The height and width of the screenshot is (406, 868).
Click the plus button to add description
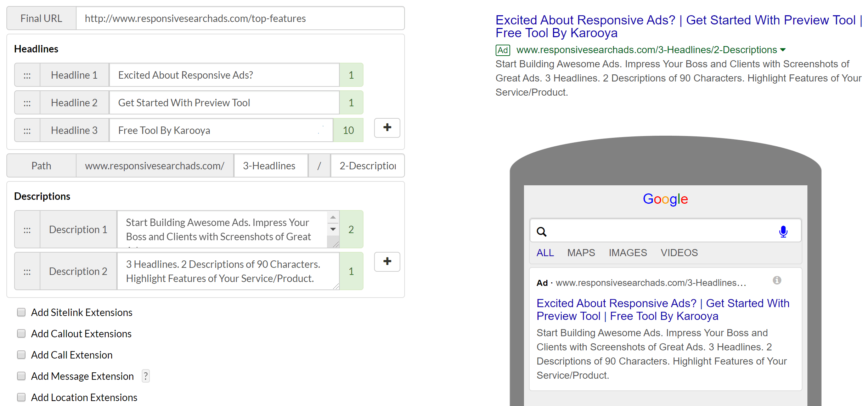(387, 261)
